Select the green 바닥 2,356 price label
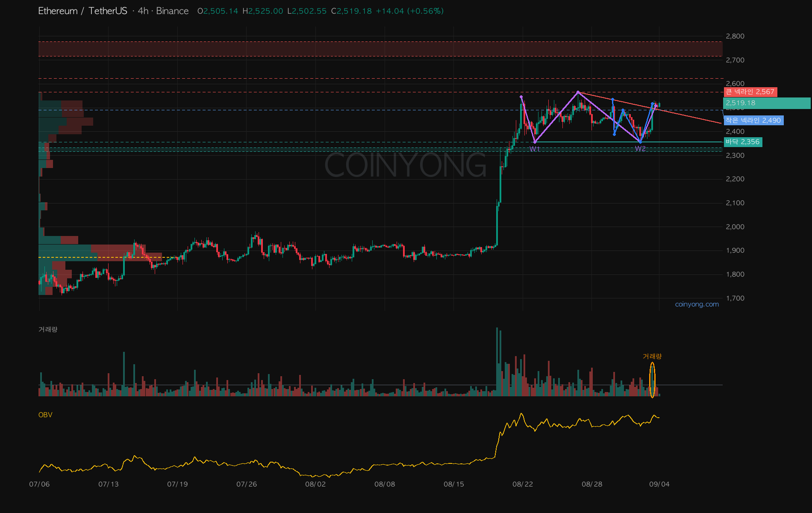Image resolution: width=812 pixels, height=513 pixels. (x=743, y=142)
